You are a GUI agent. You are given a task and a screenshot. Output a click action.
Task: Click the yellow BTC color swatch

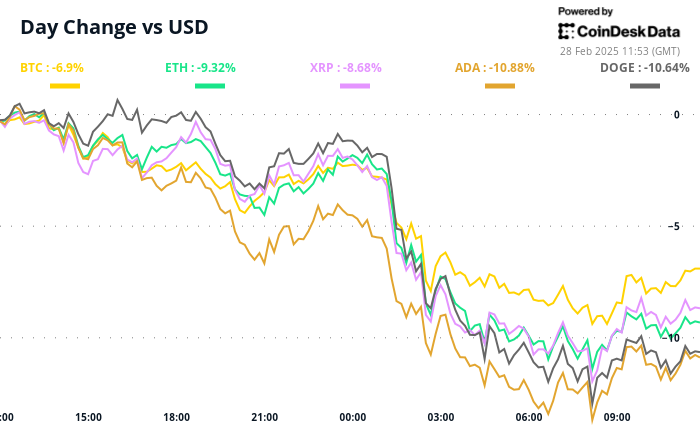64,86
